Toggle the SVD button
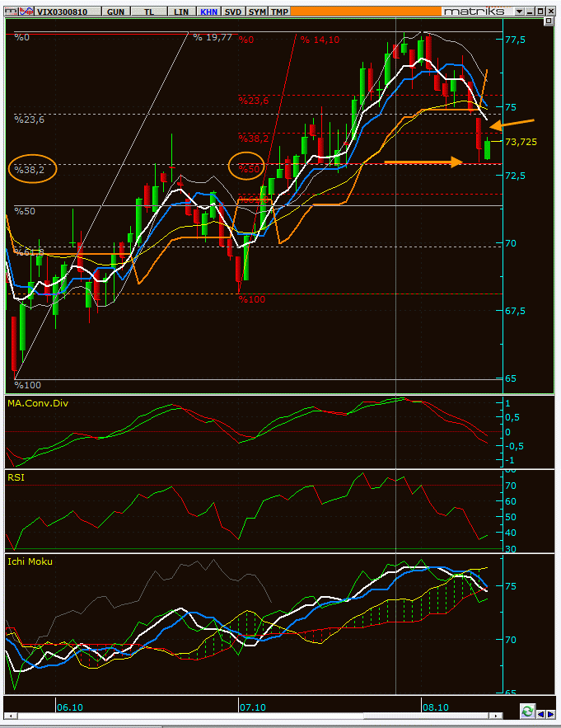 pos(233,12)
